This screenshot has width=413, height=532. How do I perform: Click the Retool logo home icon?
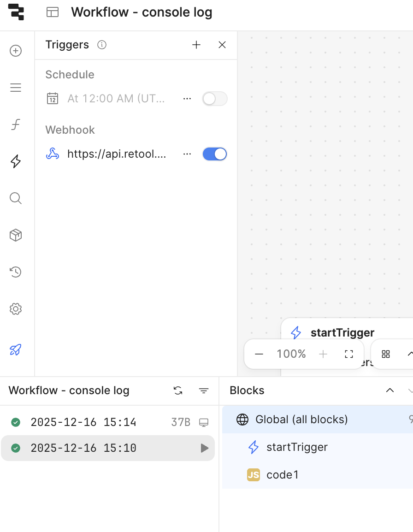(16, 12)
